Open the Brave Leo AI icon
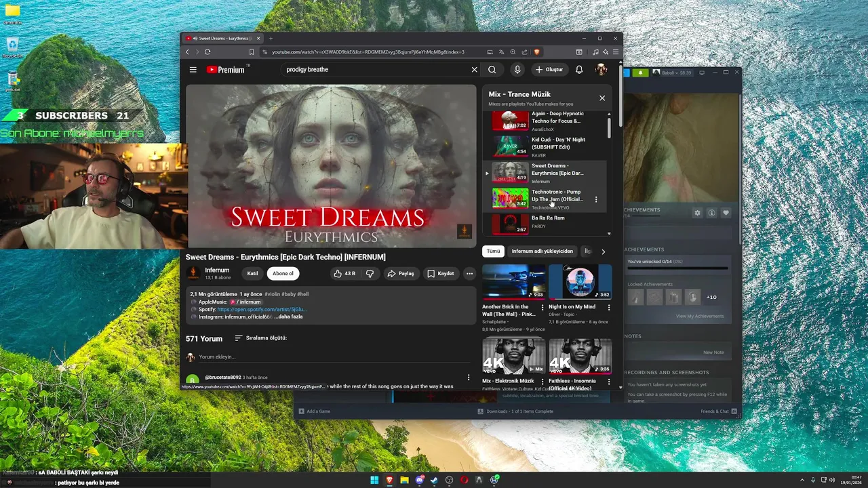This screenshot has height=488, width=868. 605,52
